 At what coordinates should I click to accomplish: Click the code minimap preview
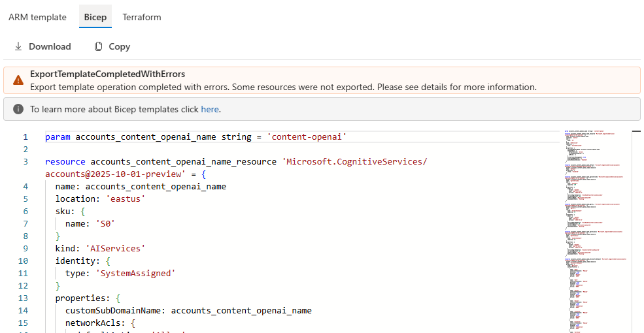[x=596, y=231]
